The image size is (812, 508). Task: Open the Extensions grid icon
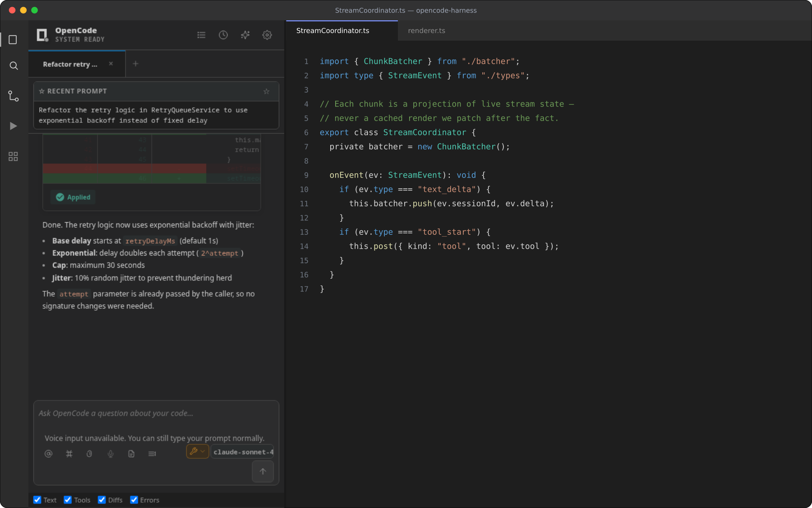[13, 156]
